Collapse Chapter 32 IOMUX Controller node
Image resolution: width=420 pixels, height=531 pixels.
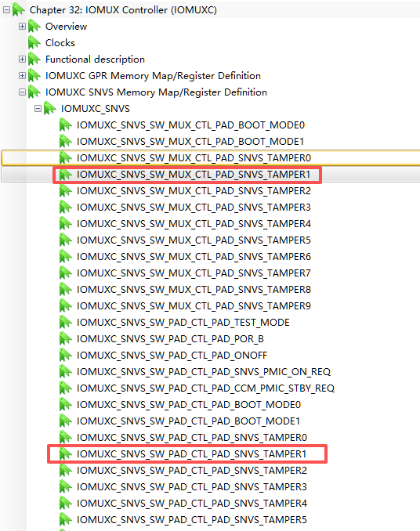click(6, 10)
